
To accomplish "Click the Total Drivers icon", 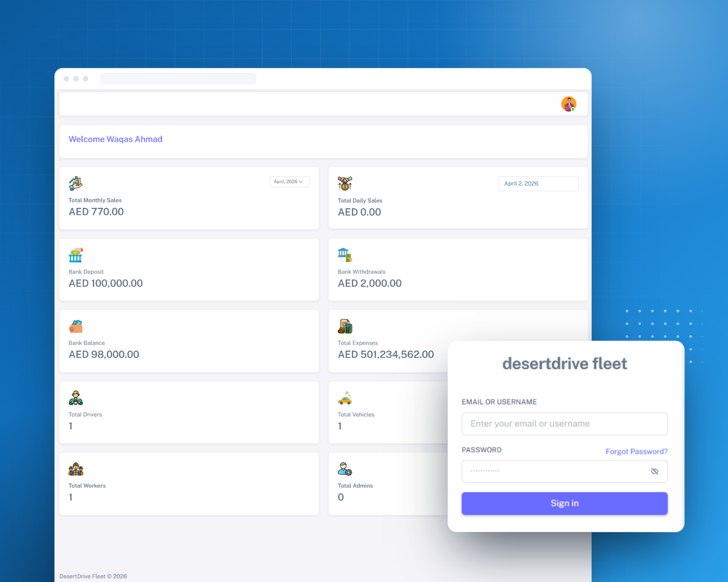I will click(x=76, y=398).
